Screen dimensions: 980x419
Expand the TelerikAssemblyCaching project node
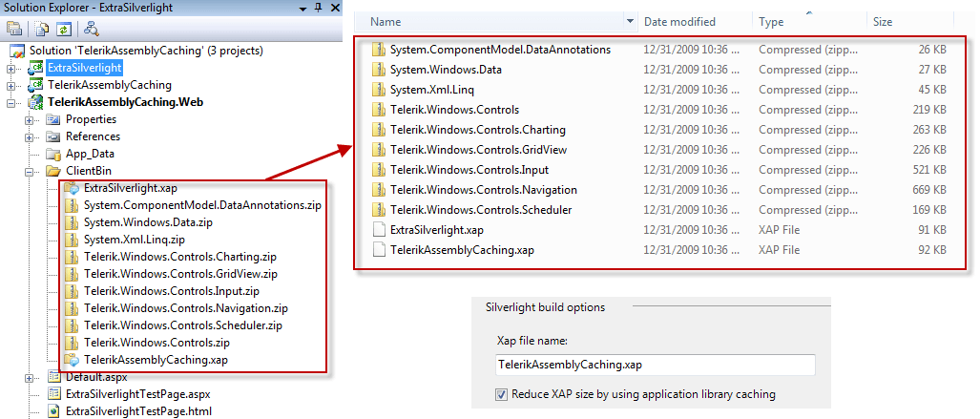click(x=10, y=85)
